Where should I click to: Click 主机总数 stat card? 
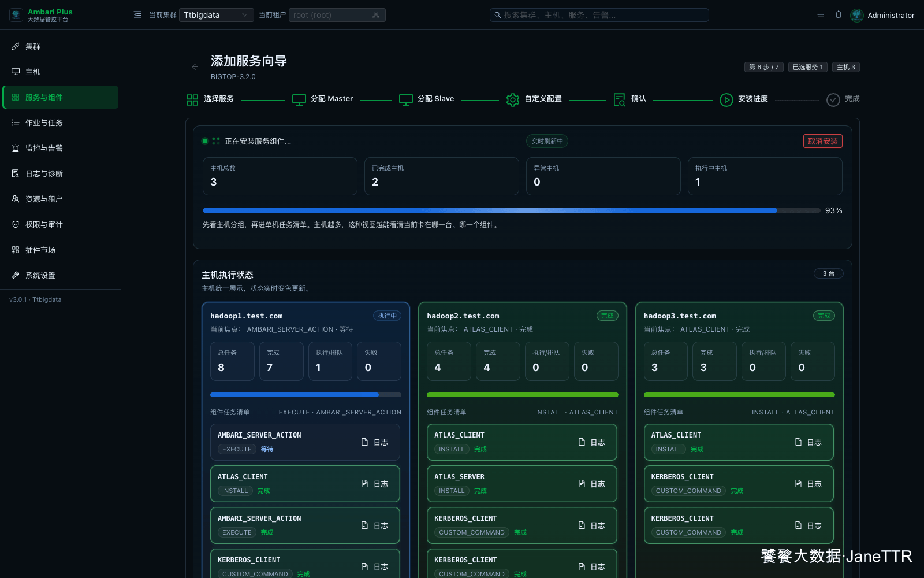[x=280, y=176]
